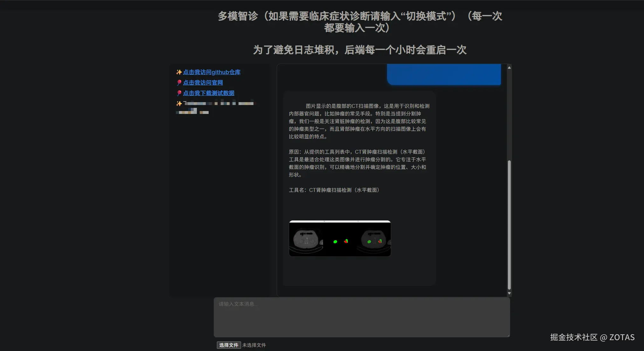
Task: Open the 点击我访问github仓库 link
Action: tap(211, 72)
